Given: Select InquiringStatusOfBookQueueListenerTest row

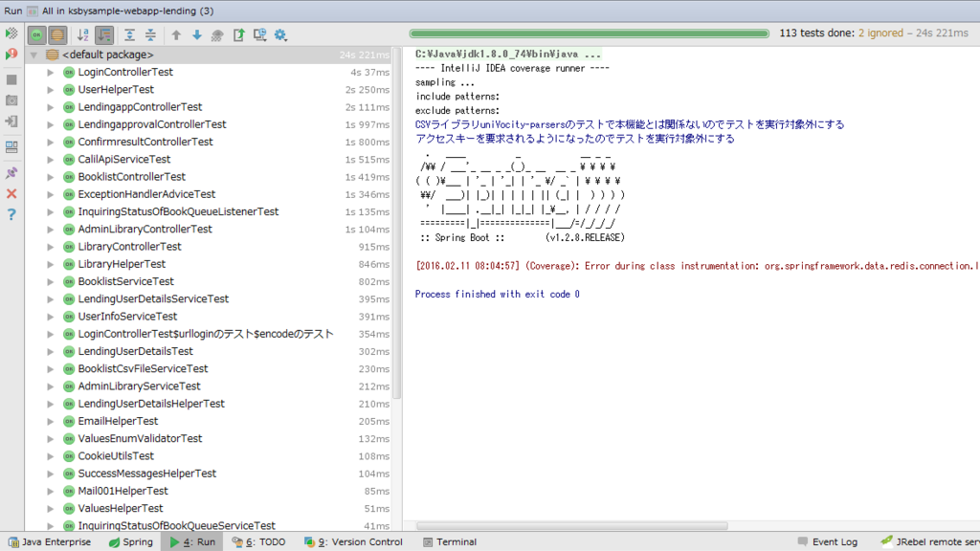Looking at the screenshot, I should pos(209,212).
